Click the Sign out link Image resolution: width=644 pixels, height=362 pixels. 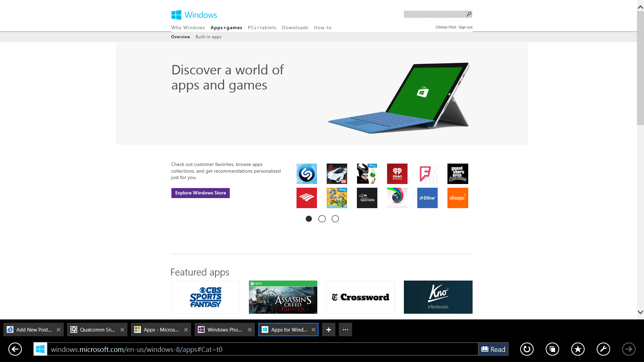point(466,27)
